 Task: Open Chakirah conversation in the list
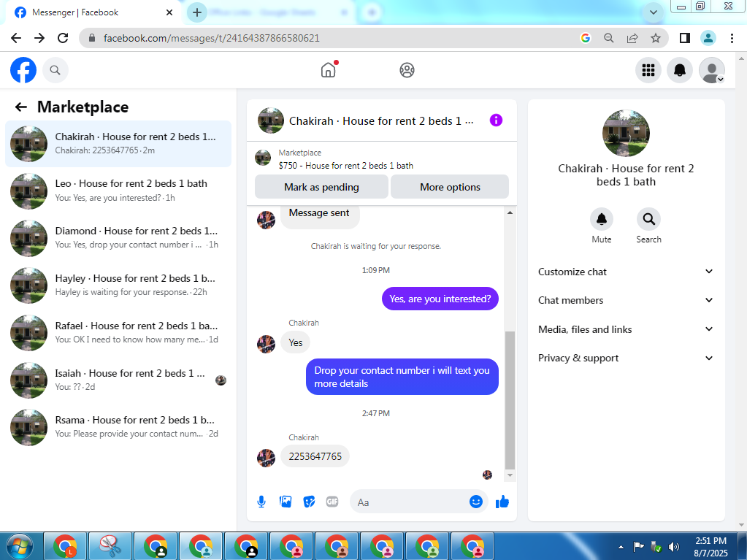(x=118, y=143)
